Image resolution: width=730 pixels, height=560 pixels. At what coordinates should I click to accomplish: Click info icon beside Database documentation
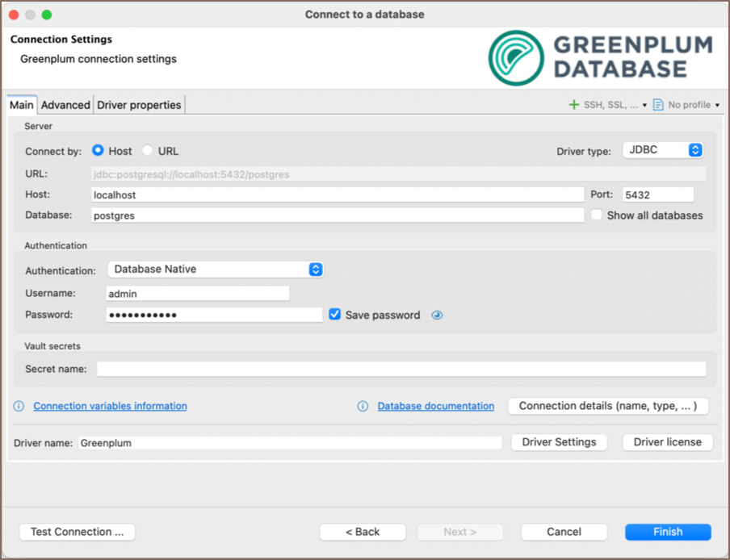[x=363, y=406]
